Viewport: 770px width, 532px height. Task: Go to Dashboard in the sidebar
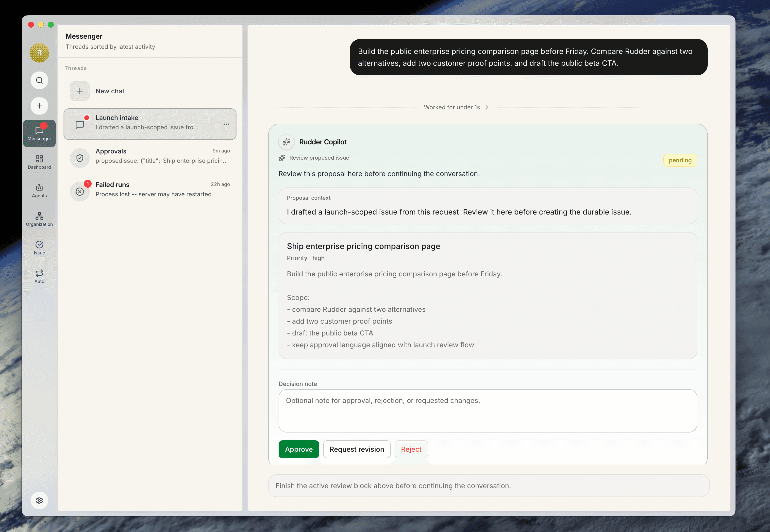pos(39,162)
